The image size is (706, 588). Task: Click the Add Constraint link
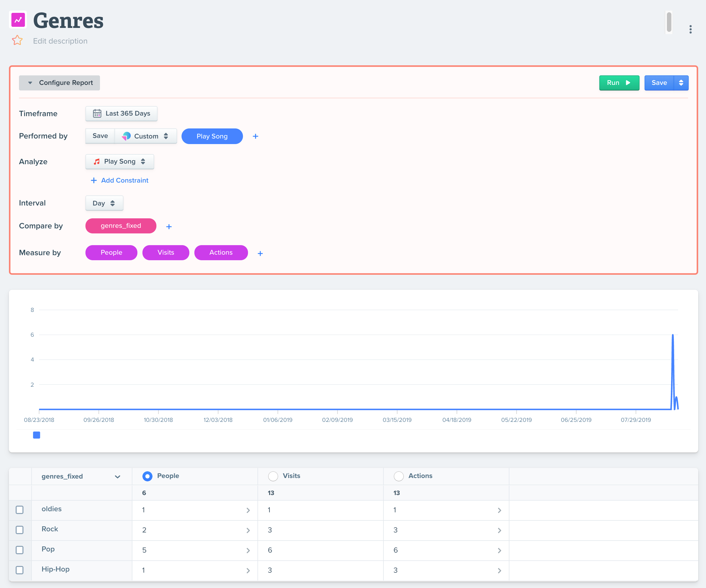pos(120,181)
